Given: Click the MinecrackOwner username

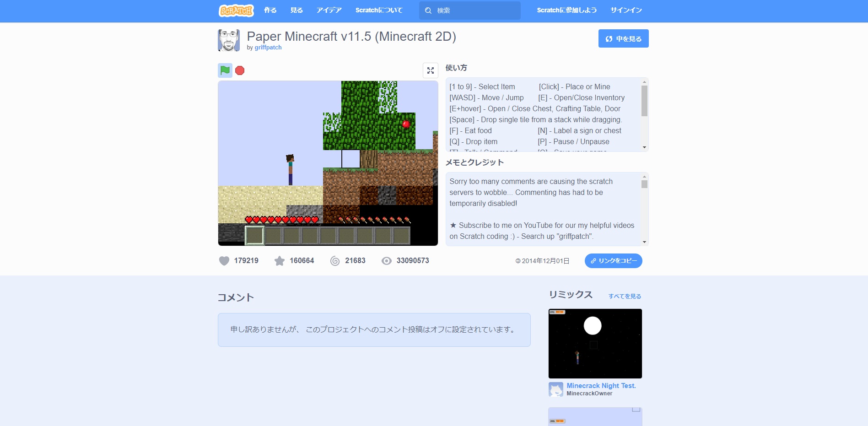Looking at the screenshot, I should click(589, 394).
